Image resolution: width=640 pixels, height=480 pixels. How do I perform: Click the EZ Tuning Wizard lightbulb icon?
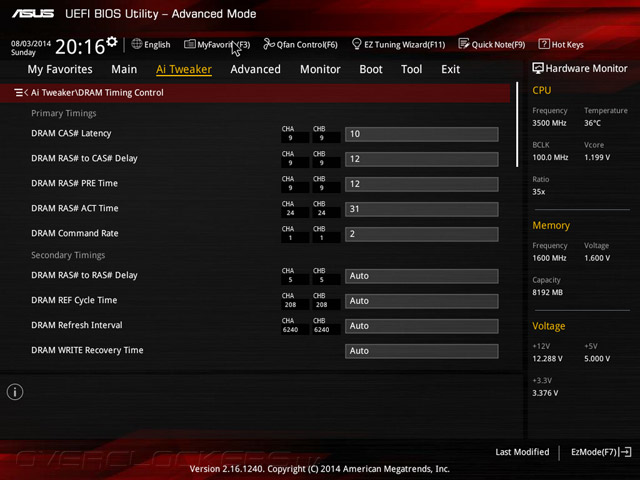356,43
